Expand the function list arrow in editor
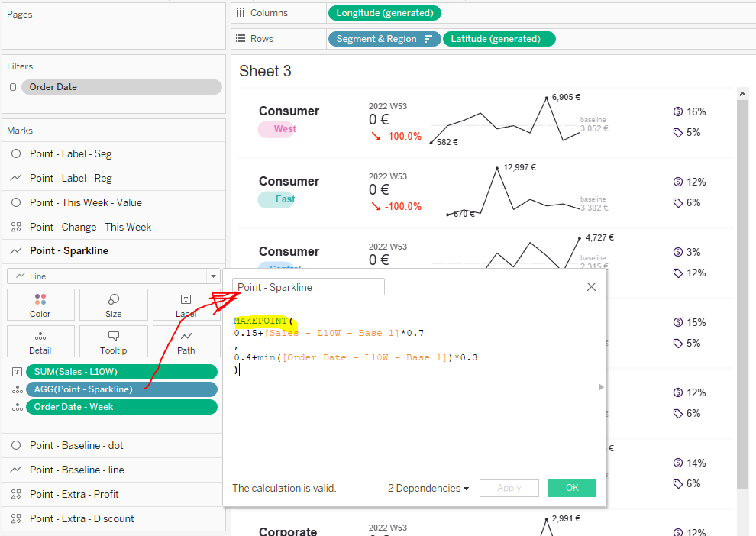The image size is (756, 536). [x=600, y=387]
